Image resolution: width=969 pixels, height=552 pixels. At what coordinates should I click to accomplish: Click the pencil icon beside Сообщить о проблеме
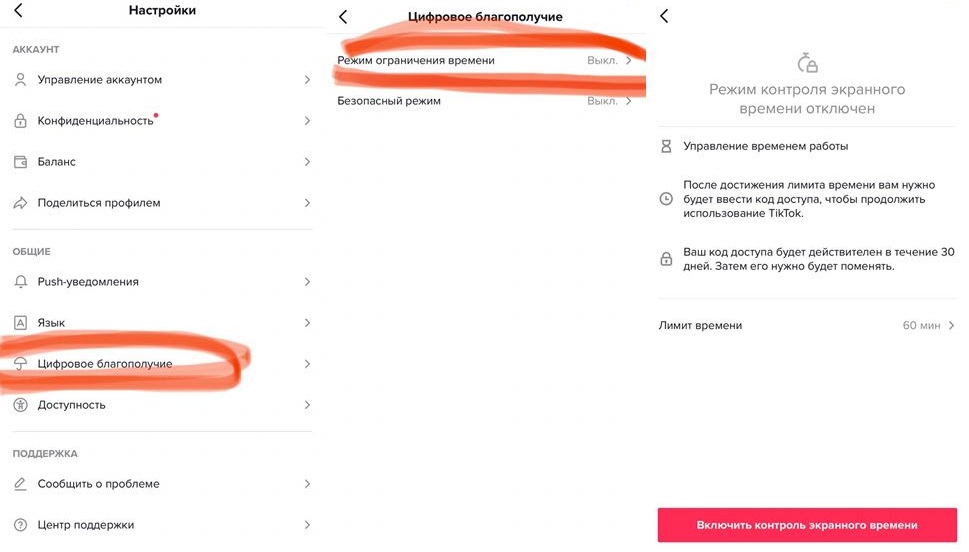pos(20,484)
